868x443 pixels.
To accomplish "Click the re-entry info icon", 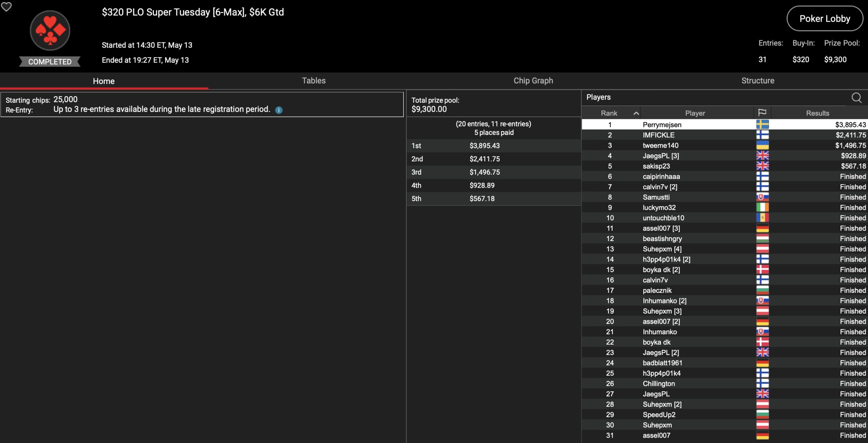I will tap(279, 110).
